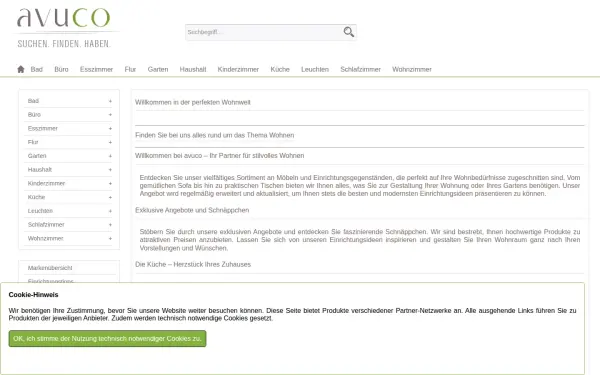The image size is (600, 375).
Task: Expand the Kinderzimmer sidebar category plus
Action: 110,184
